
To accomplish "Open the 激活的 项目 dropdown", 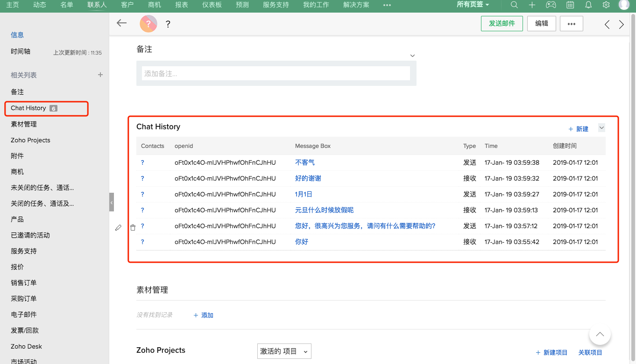I will click(284, 351).
